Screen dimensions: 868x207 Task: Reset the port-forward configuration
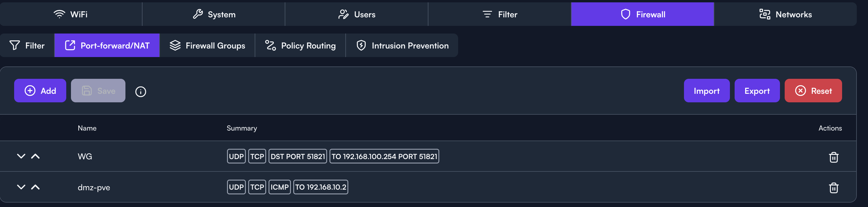(x=813, y=91)
